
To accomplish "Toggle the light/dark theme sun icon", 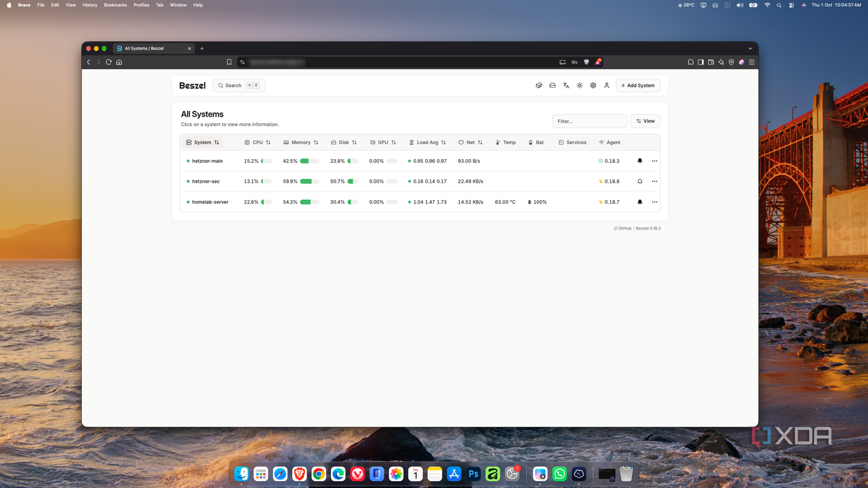I will (579, 86).
